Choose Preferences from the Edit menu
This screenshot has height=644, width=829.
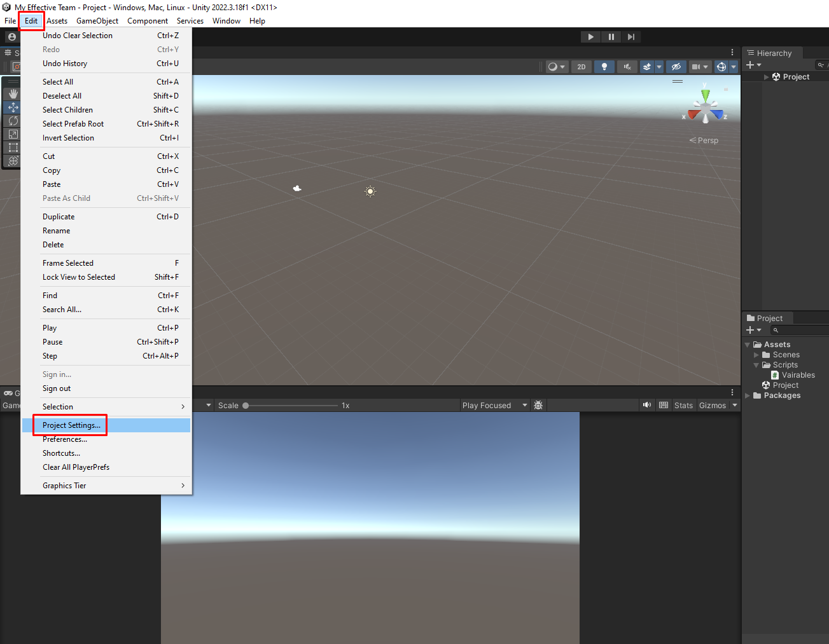(65, 439)
